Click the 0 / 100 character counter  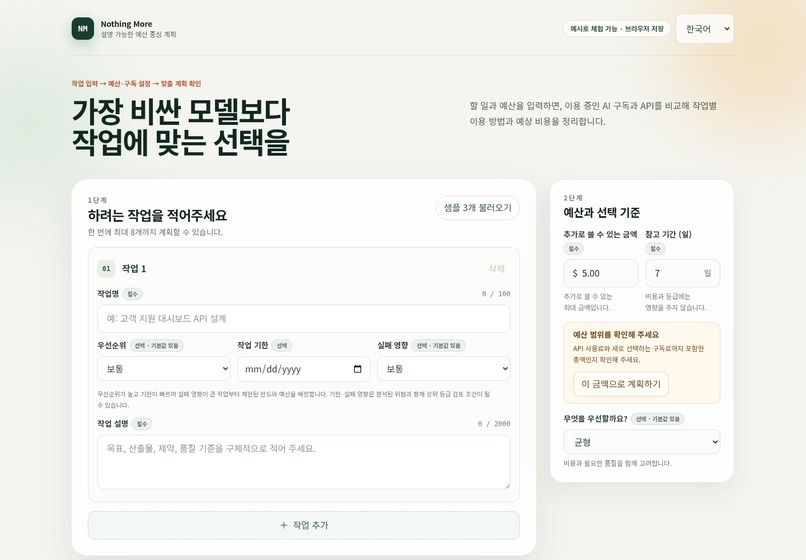click(x=496, y=294)
